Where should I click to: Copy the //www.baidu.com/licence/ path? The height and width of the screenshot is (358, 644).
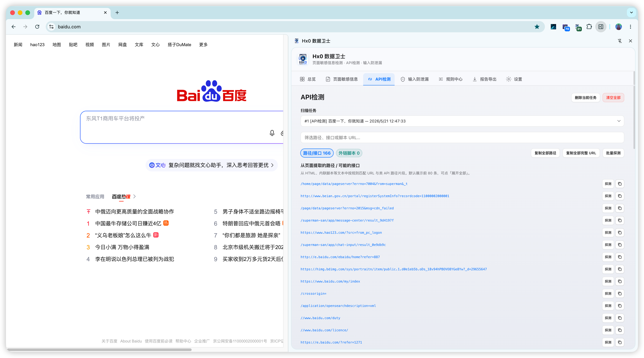click(x=619, y=330)
